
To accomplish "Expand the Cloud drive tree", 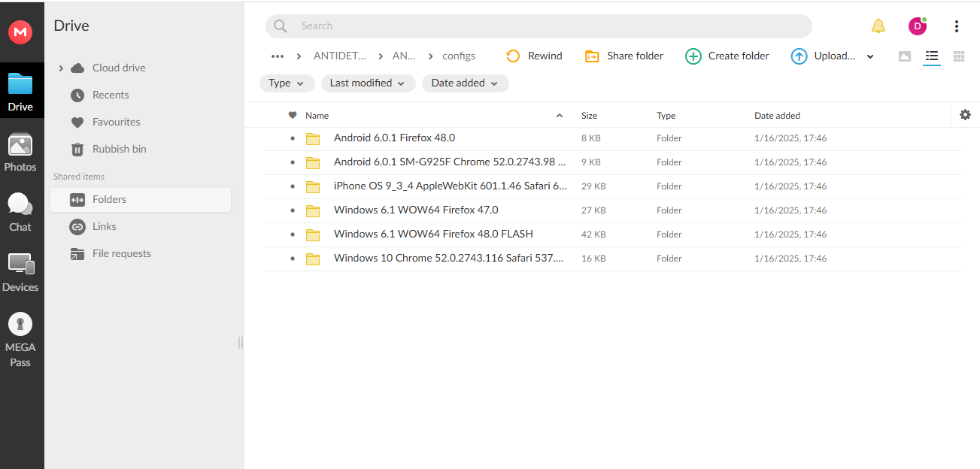I will [61, 68].
